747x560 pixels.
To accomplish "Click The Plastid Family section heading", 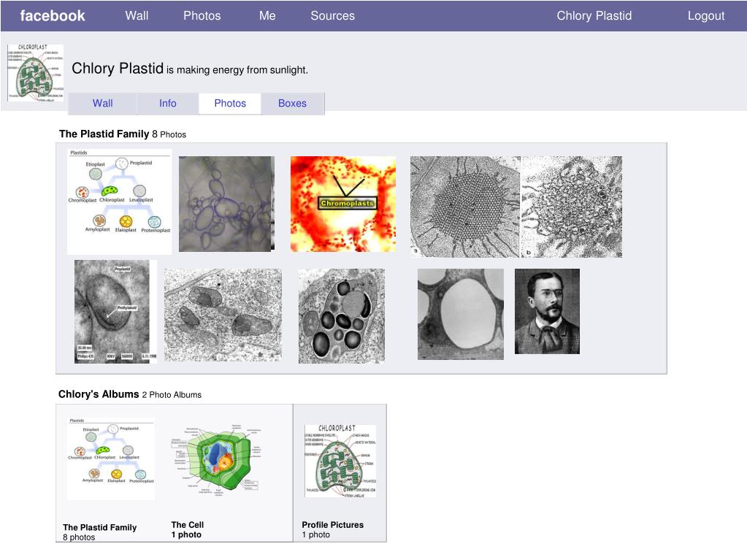I will [x=104, y=134].
